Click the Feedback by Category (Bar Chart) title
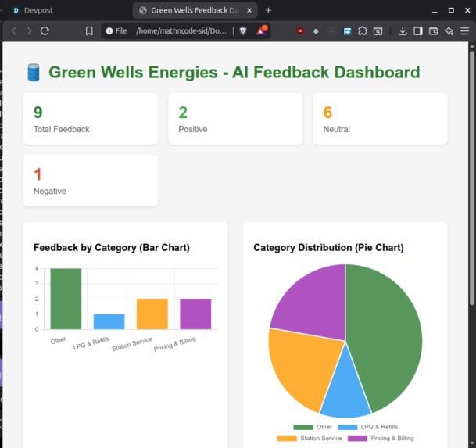 (x=112, y=248)
